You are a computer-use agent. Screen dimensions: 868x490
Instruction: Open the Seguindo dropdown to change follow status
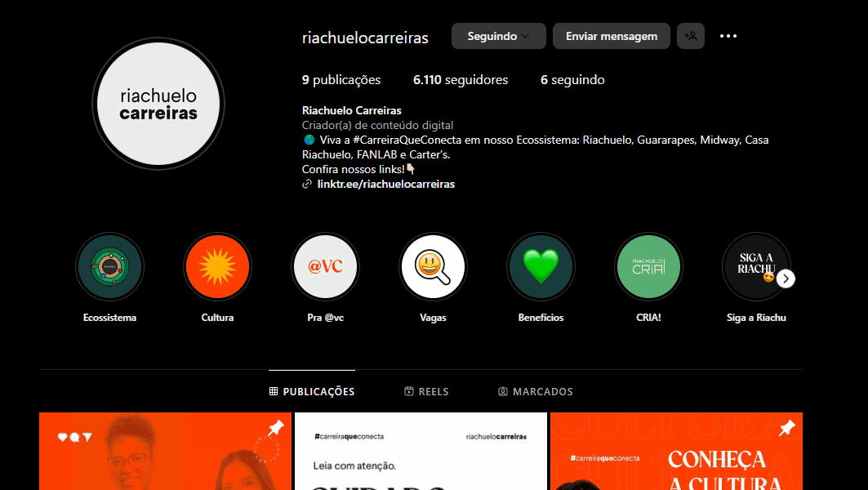(498, 36)
